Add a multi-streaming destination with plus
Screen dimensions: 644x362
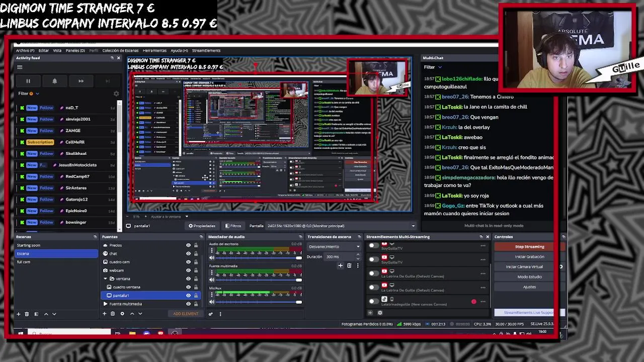coord(371,313)
